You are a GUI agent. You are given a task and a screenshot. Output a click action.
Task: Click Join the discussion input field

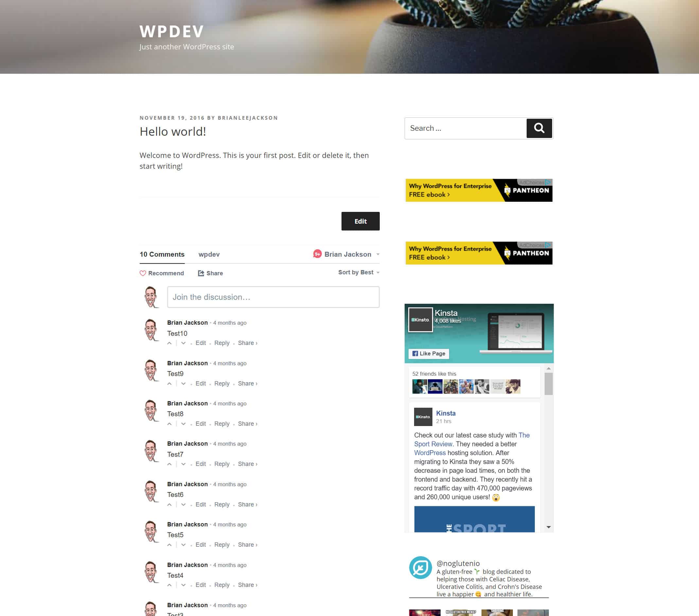pyautogui.click(x=273, y=297)
